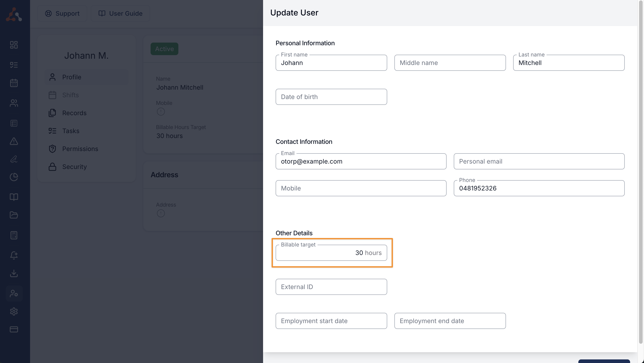Open the Security menu item

click(86, 167)
